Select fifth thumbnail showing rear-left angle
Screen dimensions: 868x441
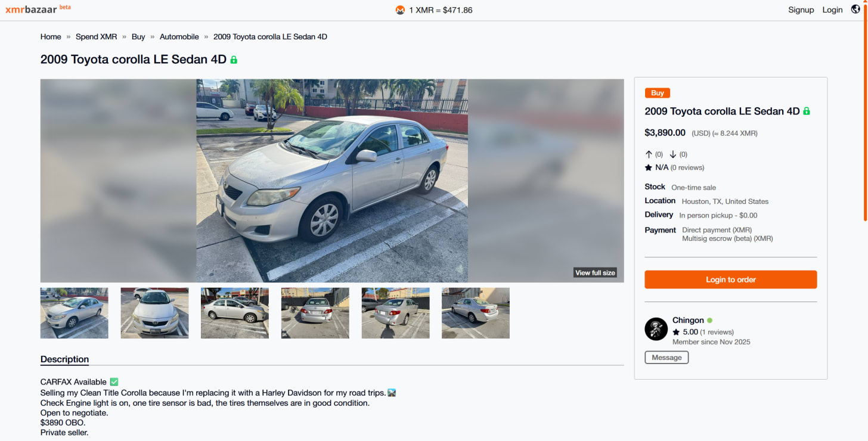(x=395, y=313)
